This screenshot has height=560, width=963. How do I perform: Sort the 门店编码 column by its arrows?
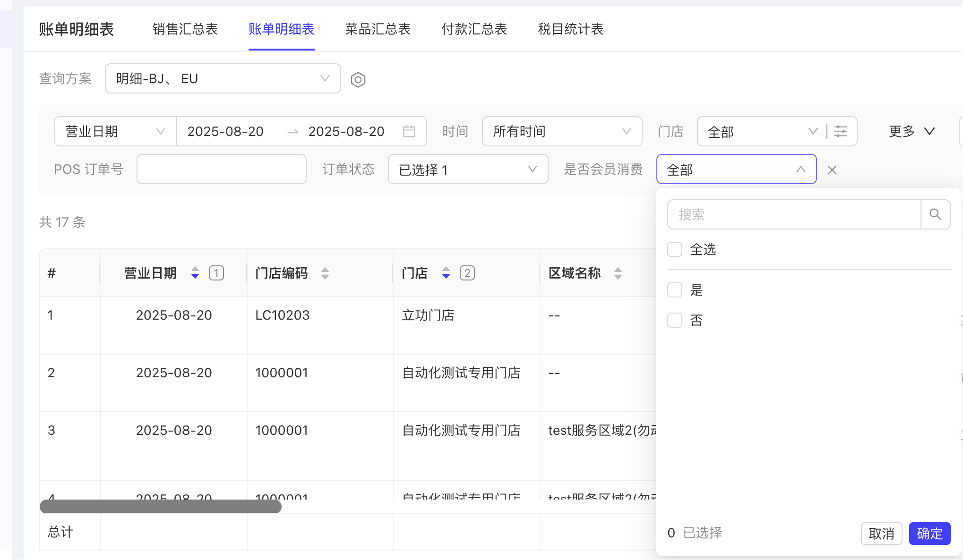(325, 273)
